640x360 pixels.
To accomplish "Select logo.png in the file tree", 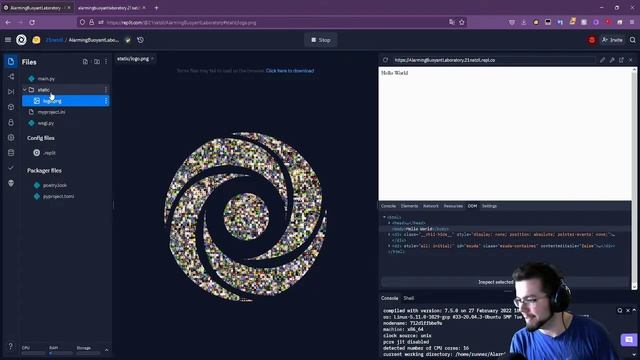I will 66,101.
